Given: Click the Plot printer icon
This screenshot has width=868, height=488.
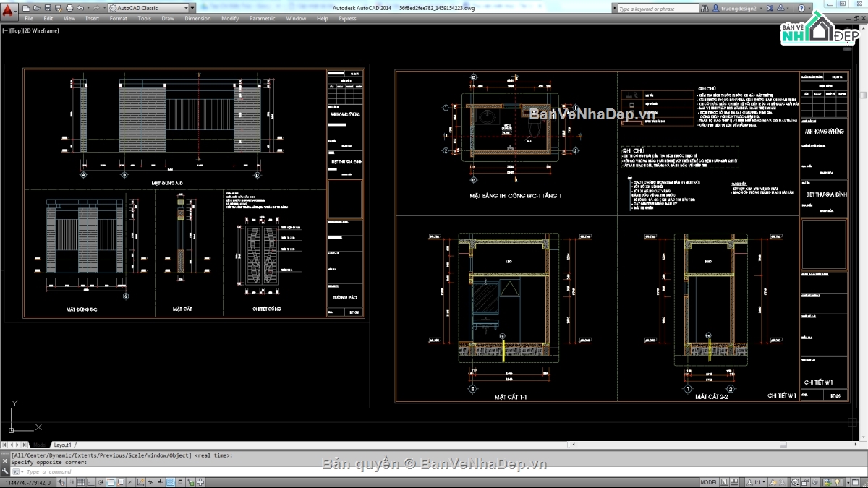Looking at the screenshot, I should (x=69, y=8).
